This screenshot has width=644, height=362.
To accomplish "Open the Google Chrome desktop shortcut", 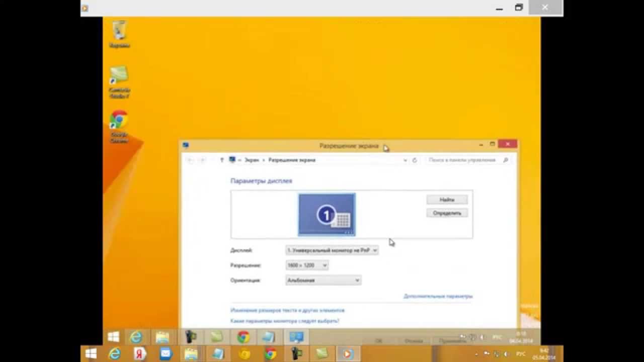I will 119,126.
